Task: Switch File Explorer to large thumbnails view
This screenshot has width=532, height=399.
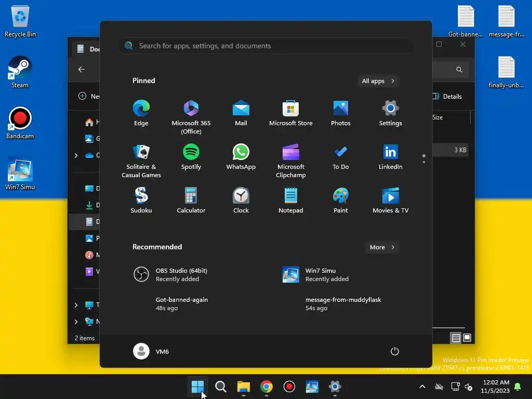Action: pyautogui.click(x=467, y=338)
